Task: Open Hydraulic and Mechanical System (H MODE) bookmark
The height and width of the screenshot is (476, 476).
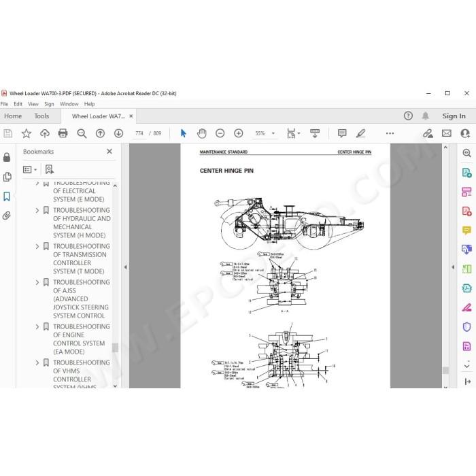Action: 82,223
